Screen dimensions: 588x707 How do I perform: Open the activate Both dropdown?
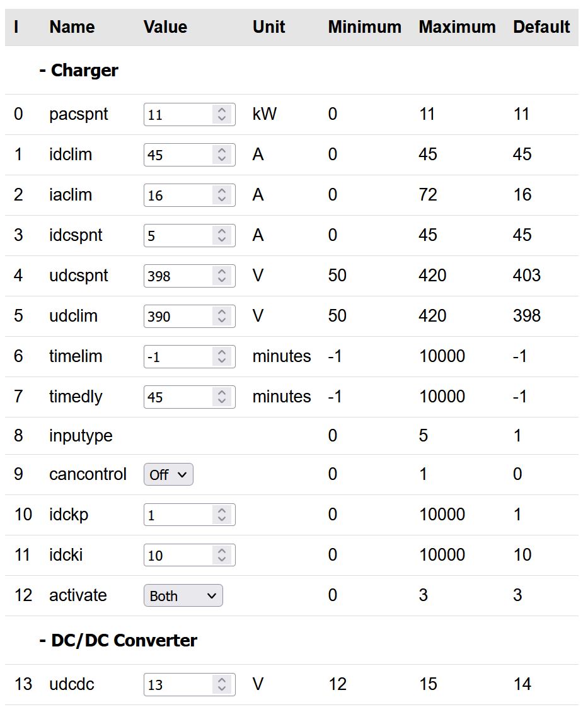point(183,595)
